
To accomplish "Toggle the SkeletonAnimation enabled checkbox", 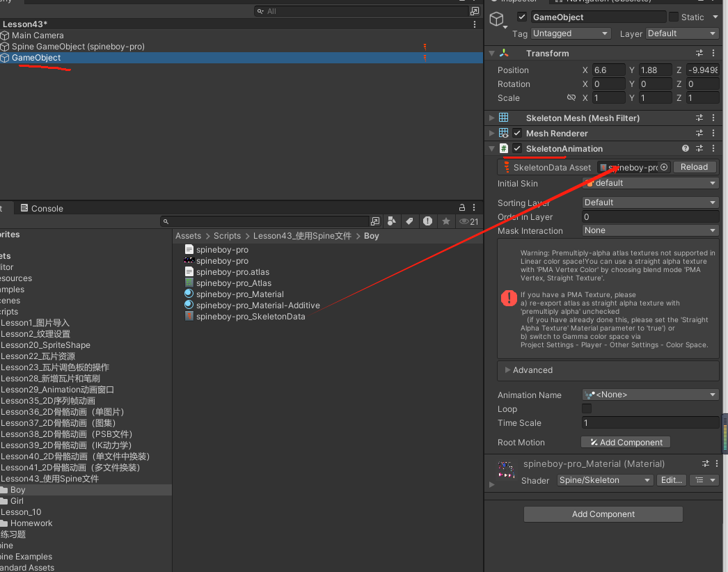I will click(517, 149).
